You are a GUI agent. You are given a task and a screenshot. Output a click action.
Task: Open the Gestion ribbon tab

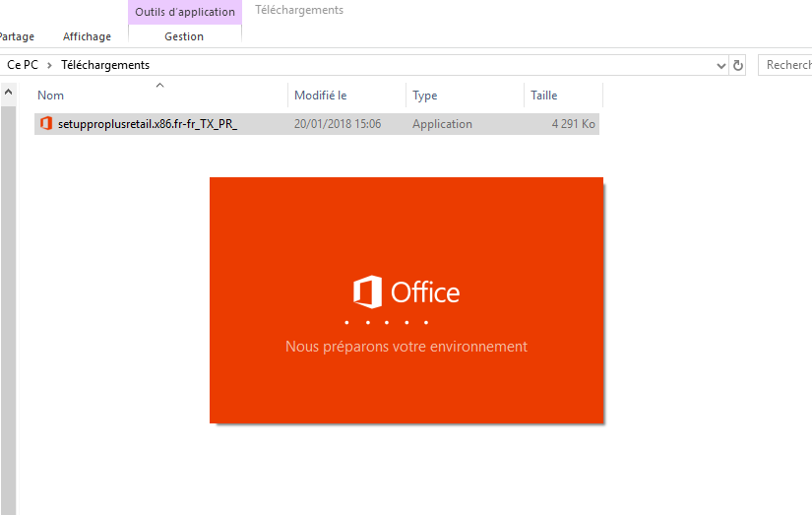184,36
